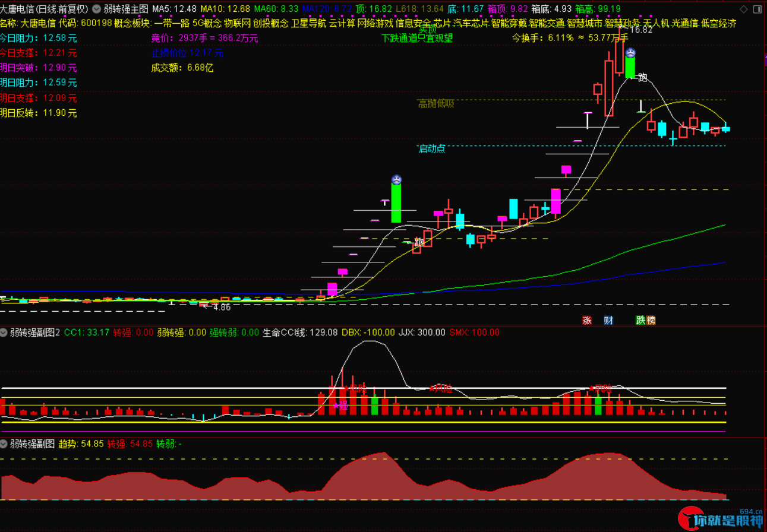Image resolution: width=767 pixels, height=532 pixels.
Task: Click the 跌 event marker icon
Action: [x=640, y=321]
